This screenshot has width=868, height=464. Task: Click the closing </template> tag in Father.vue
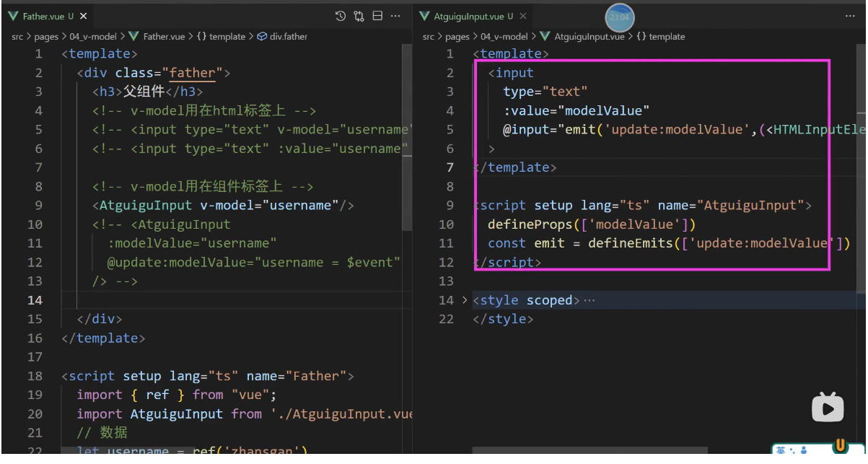point(104,338)
